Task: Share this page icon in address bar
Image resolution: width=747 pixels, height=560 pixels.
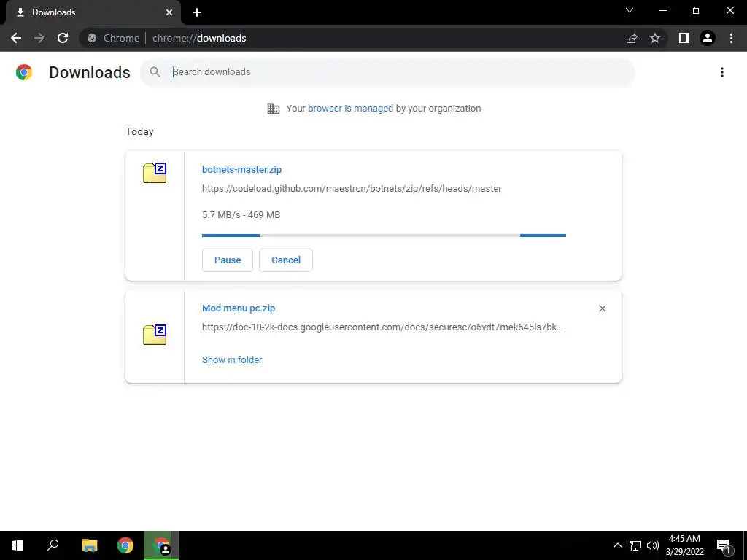Action: coord(632,38)
